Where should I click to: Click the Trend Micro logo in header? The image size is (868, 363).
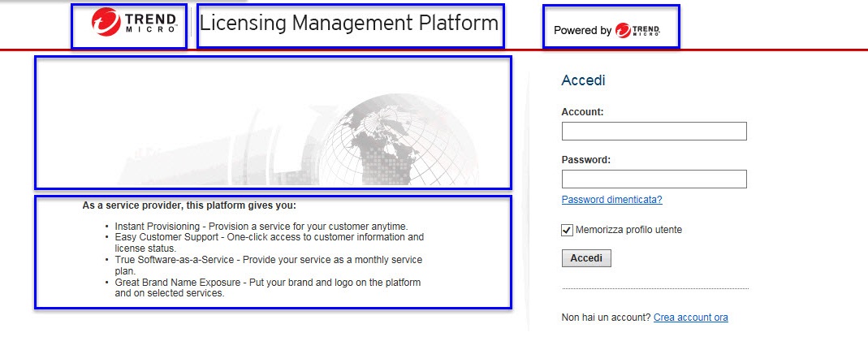[129, 26]
